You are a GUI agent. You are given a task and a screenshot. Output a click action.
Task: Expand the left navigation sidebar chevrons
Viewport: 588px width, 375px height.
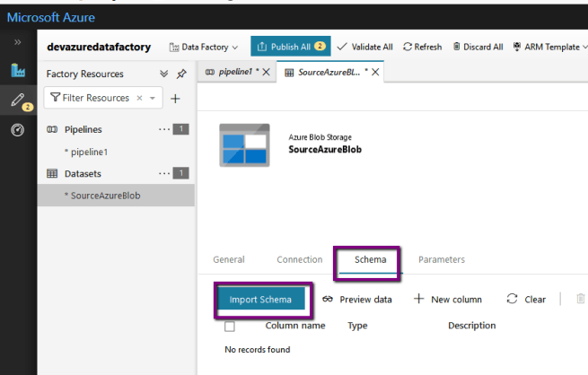(x=17, y=42)
